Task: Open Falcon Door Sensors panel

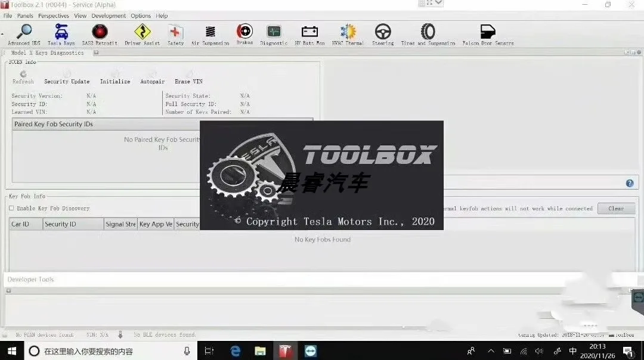Action: click(x=488, y=35)
